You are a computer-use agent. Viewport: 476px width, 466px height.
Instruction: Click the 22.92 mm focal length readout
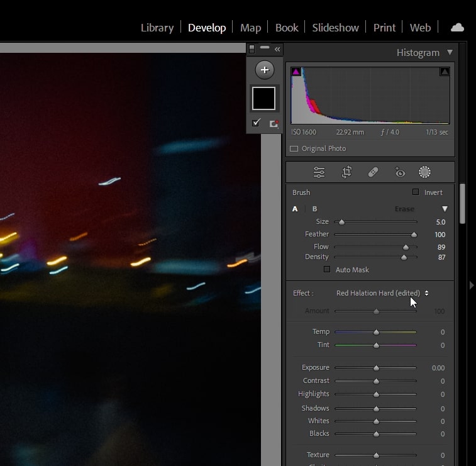(350, 132)
